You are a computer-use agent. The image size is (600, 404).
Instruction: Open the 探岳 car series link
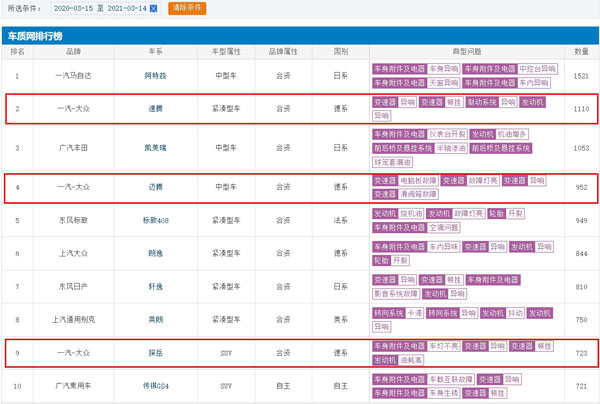(155, 353)
